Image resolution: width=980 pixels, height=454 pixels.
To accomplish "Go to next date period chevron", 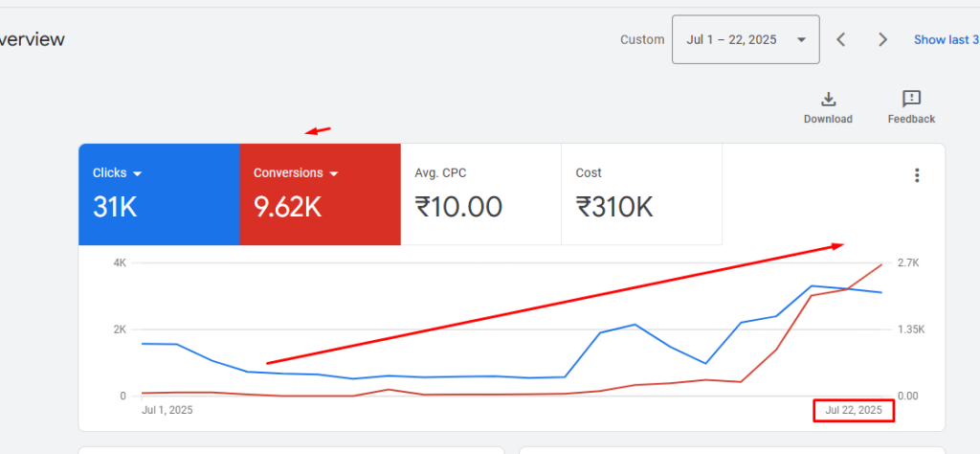I will 882,39.
